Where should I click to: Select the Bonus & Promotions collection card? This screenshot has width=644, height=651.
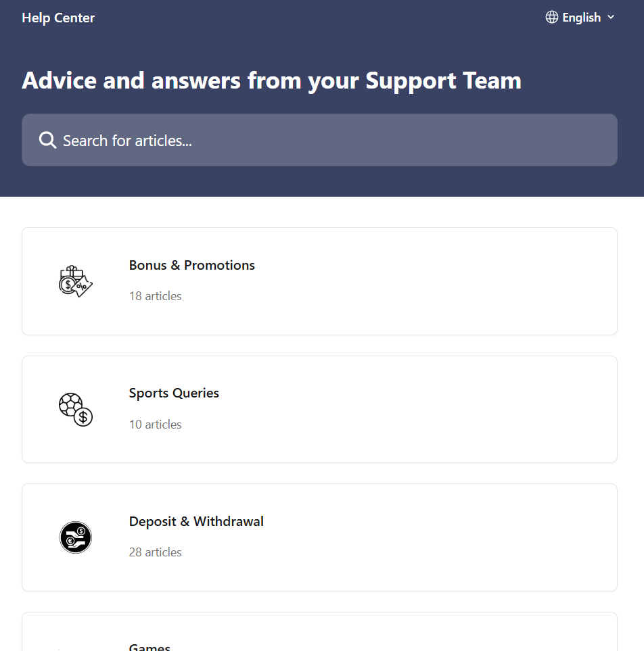(x=406, y=281)
